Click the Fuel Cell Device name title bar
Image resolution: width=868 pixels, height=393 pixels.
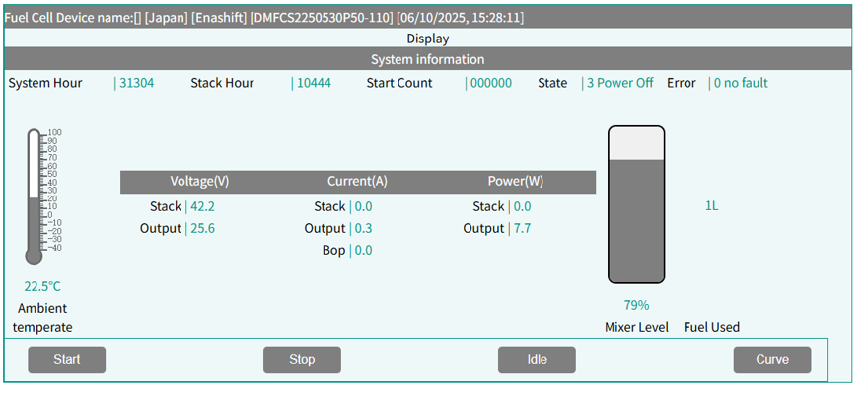427,17
